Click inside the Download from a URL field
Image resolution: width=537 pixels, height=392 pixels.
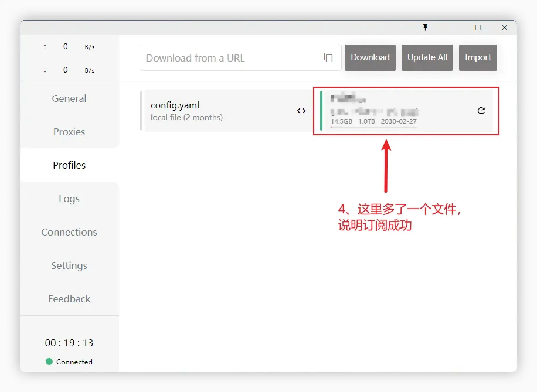(x=229, y=58)
